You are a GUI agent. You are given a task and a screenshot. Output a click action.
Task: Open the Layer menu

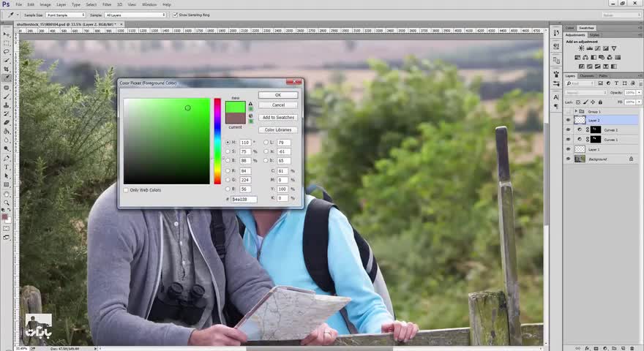pyautogui.click(x=61, y=4)
